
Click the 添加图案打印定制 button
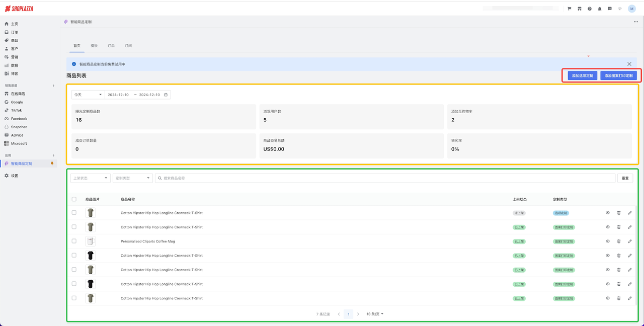coord(618,76)
